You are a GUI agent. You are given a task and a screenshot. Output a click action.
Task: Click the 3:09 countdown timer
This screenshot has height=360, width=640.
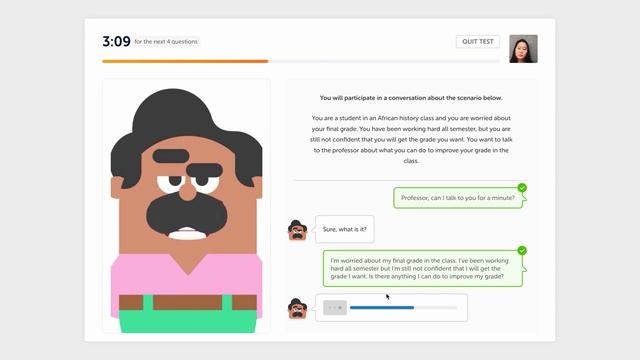(x=116, y=41)
